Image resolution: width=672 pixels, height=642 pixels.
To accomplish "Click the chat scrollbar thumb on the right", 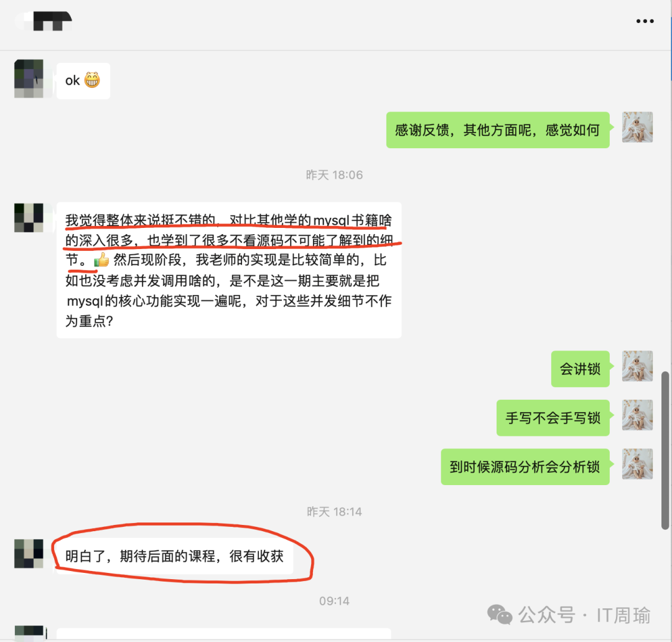I will pos(665,450).
